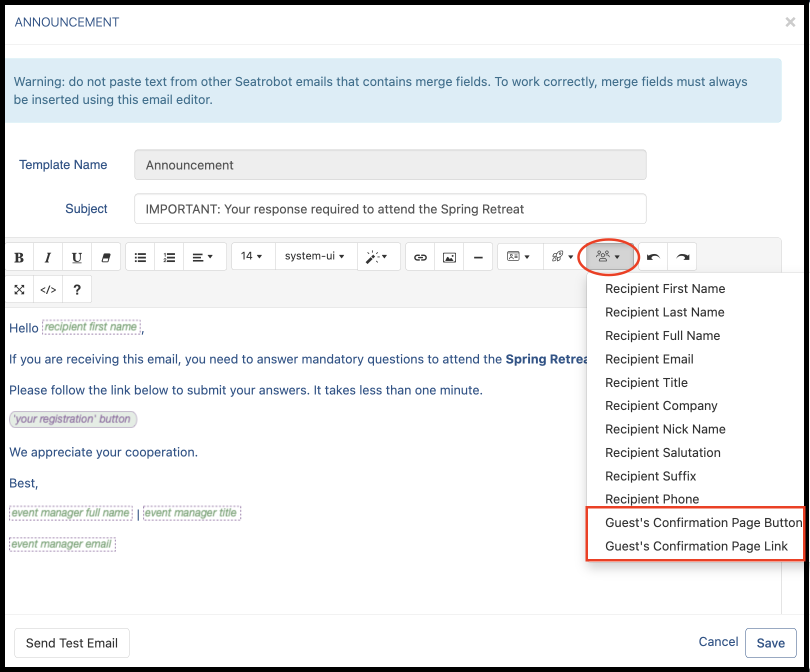Click the Save button
Screen dimensions: 810x672
tap(770, 643)
